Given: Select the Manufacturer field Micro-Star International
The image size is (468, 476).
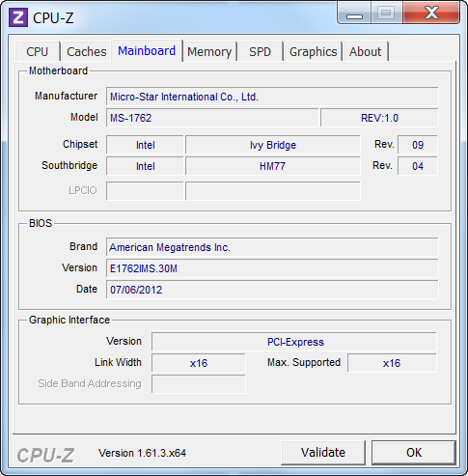Looking at the screenshot, I should coord(272,97).
